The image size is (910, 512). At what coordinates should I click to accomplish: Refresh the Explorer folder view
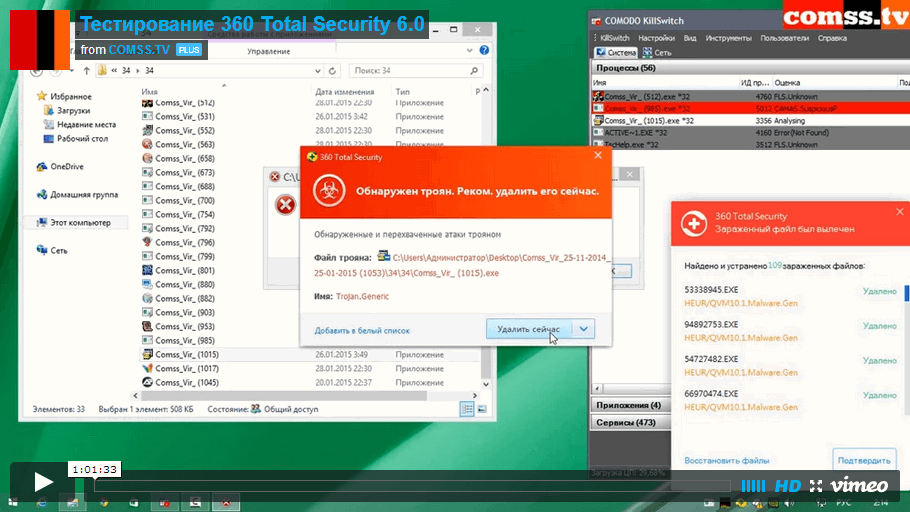pos(332,71)
